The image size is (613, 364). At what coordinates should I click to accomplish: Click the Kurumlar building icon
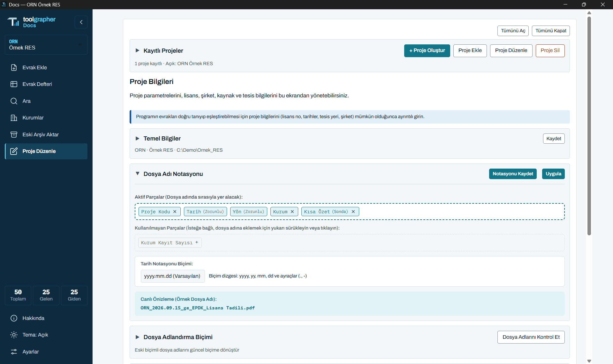(14, 118)
